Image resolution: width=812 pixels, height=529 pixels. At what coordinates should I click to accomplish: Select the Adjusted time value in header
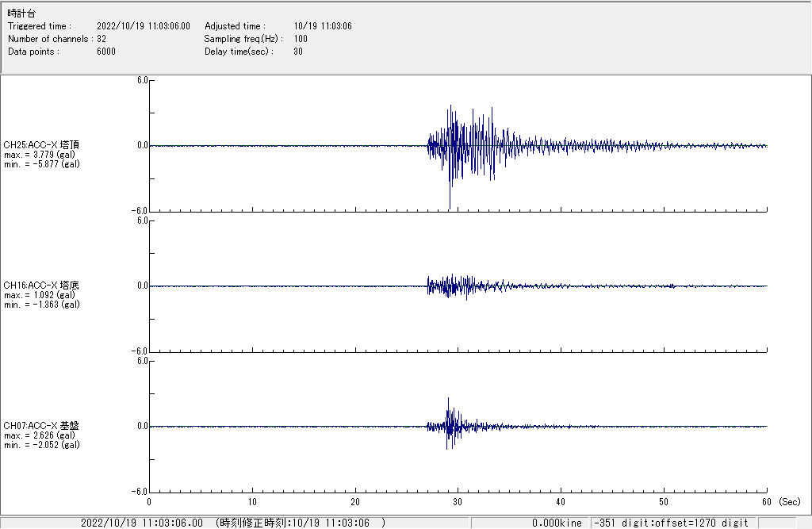[323, 26]
